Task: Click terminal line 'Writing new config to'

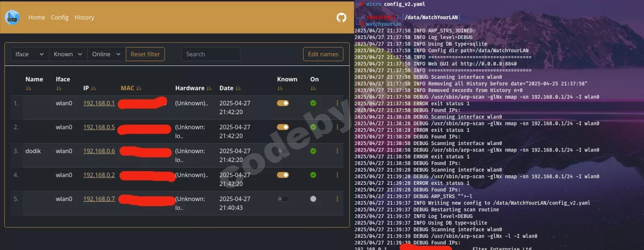Action: click(x=472, y=203)
